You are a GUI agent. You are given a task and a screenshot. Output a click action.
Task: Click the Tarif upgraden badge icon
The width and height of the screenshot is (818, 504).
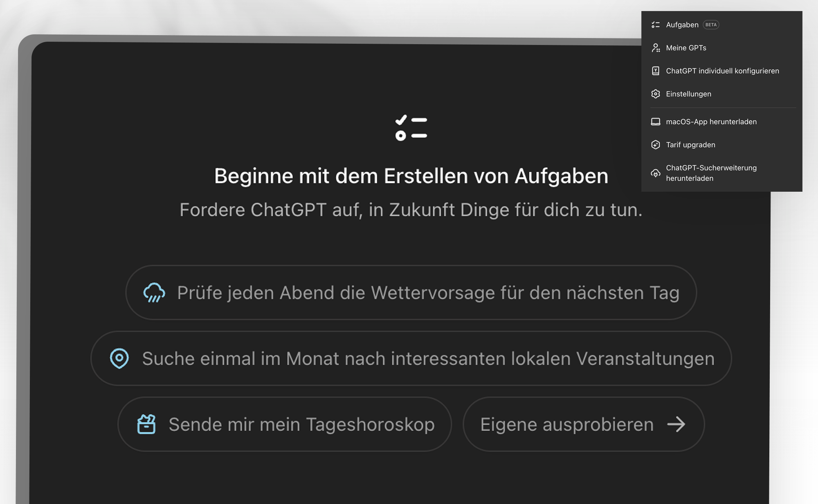pos(656,144)
